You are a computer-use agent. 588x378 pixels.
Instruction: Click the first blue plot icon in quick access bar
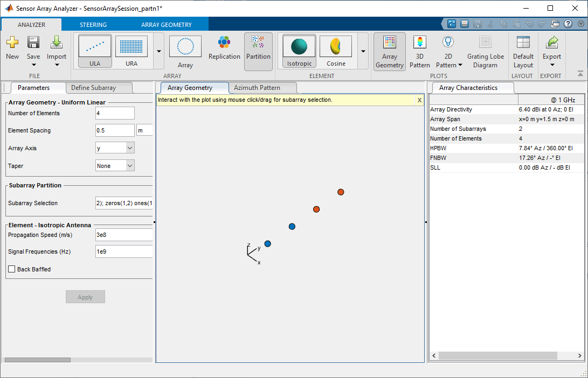[452, 24]
